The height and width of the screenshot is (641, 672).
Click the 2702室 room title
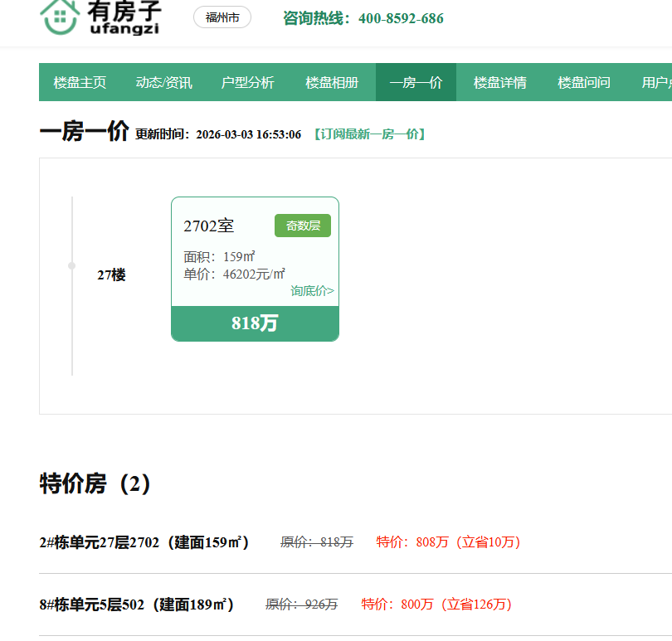point(209,226)
